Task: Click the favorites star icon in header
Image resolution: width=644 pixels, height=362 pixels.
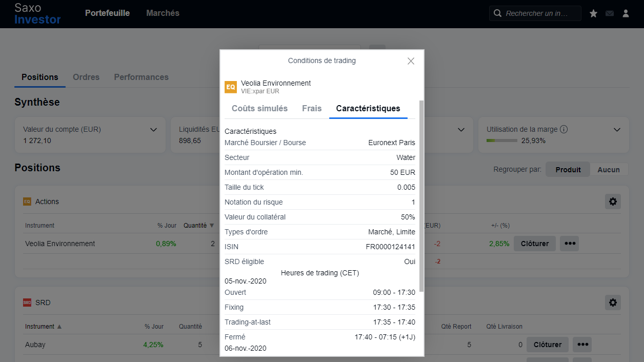Action: tap(593, 14)
